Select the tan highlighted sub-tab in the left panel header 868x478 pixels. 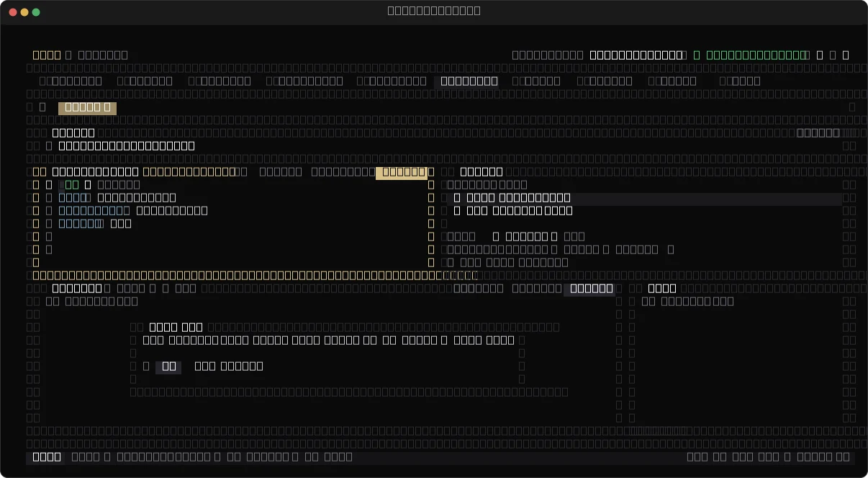[402, 172]
